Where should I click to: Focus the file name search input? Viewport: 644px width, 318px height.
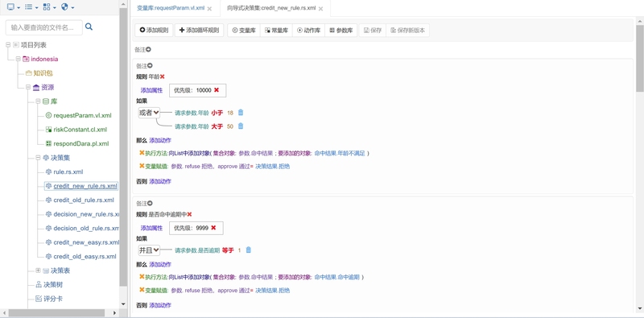pyautogui.click(x=44, y=27)
